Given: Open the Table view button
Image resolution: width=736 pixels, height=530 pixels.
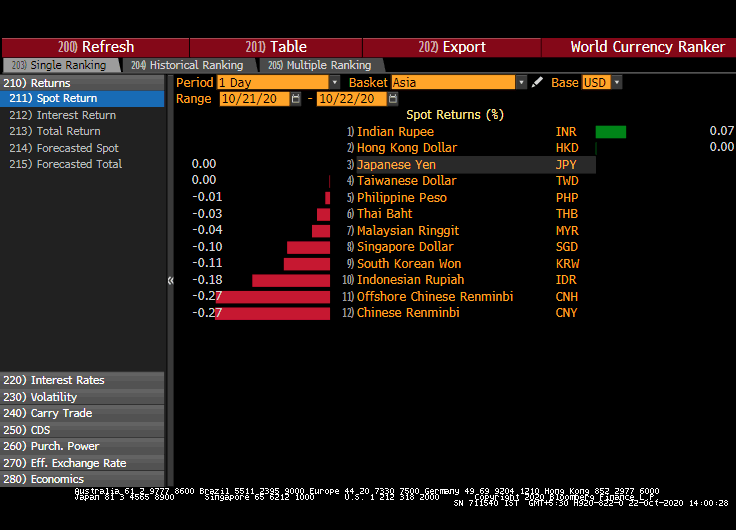Looking at the screenshot, I should [x=276, y=47].
